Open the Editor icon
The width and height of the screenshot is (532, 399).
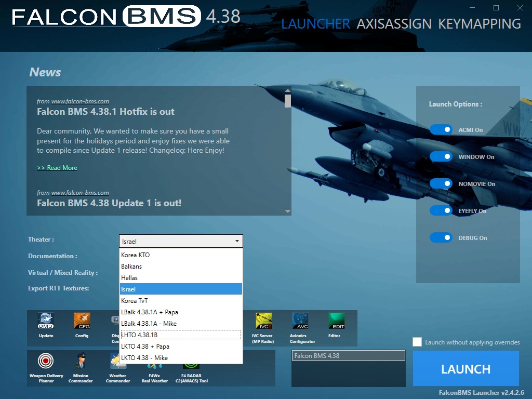pyautogui.click(x=337, y=321)
